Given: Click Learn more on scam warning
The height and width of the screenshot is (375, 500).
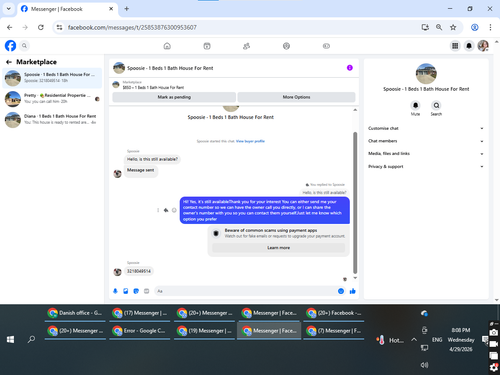Looking at the screenshot, I should tap(278, 248).
